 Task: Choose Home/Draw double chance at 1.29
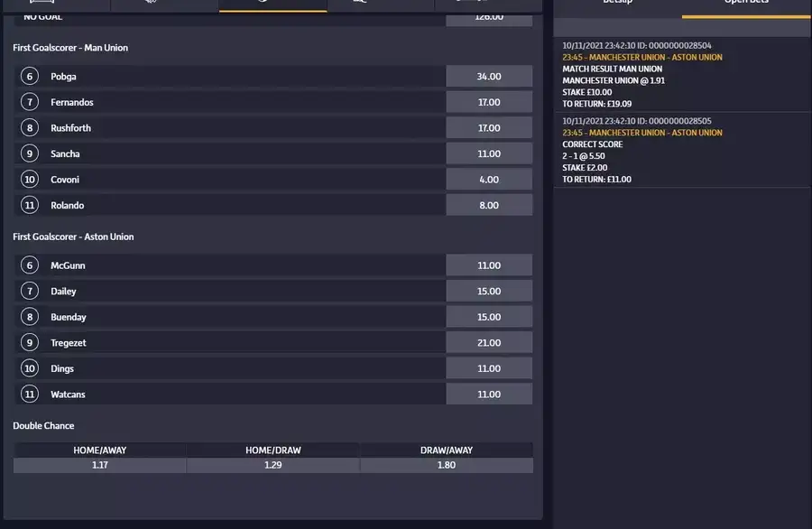272,465
